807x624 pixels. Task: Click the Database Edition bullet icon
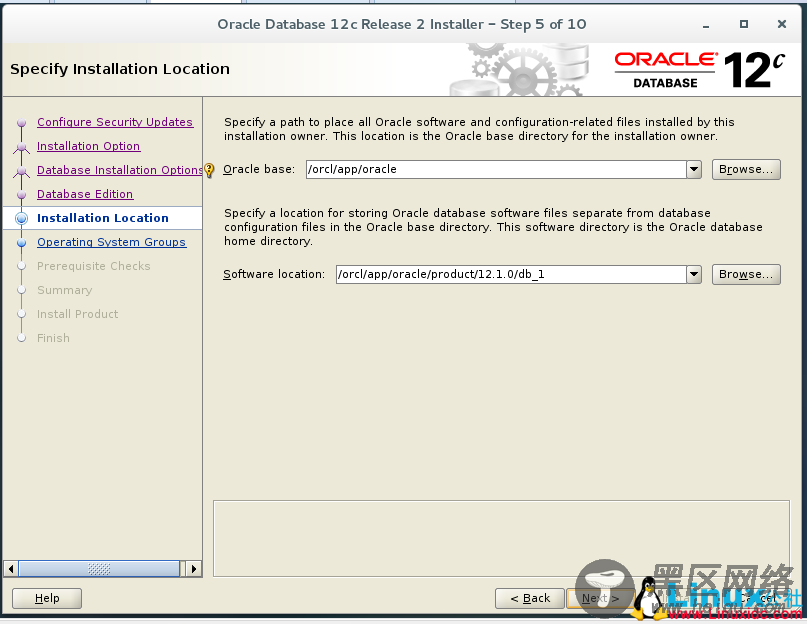point(21,195)
